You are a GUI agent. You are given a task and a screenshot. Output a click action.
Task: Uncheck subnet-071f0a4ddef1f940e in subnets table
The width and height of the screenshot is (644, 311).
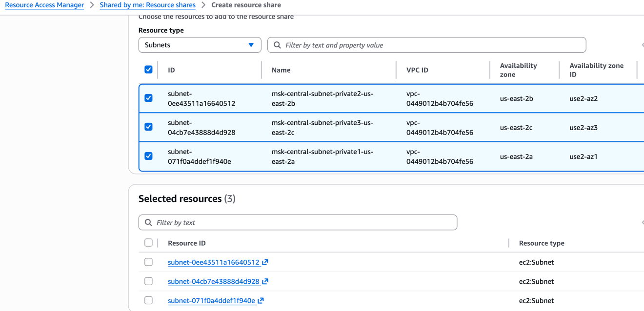148,156
